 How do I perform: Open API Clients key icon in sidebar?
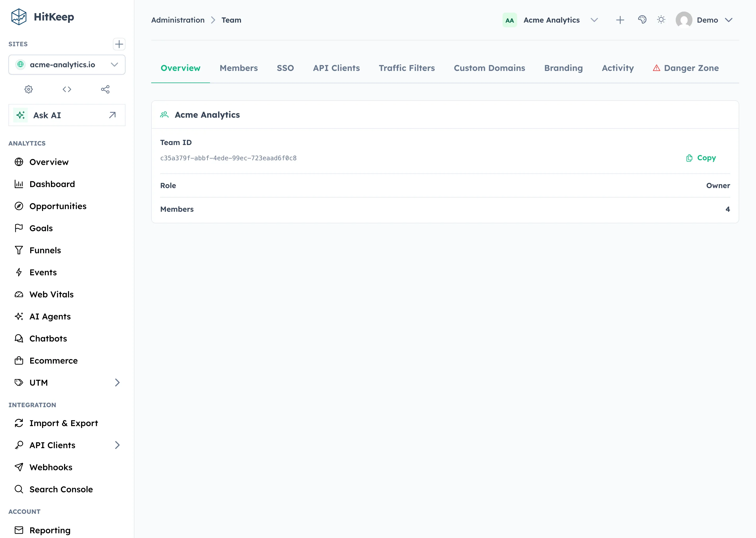[19, 445]
